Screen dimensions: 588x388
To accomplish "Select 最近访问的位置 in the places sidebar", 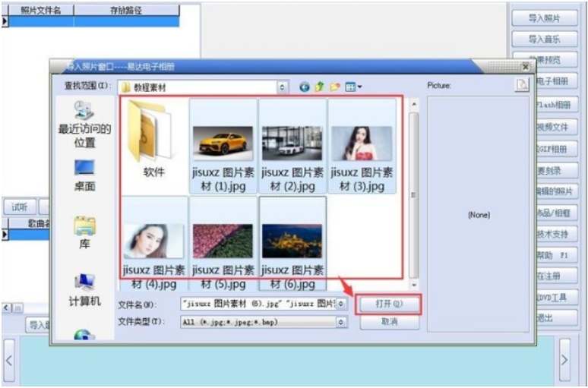I will pos(84,124).
